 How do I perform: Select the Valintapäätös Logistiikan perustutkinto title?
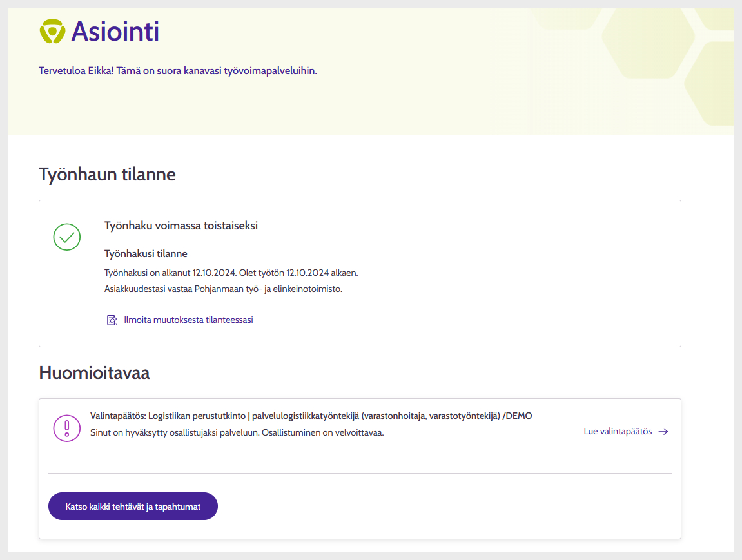[311, 416]
